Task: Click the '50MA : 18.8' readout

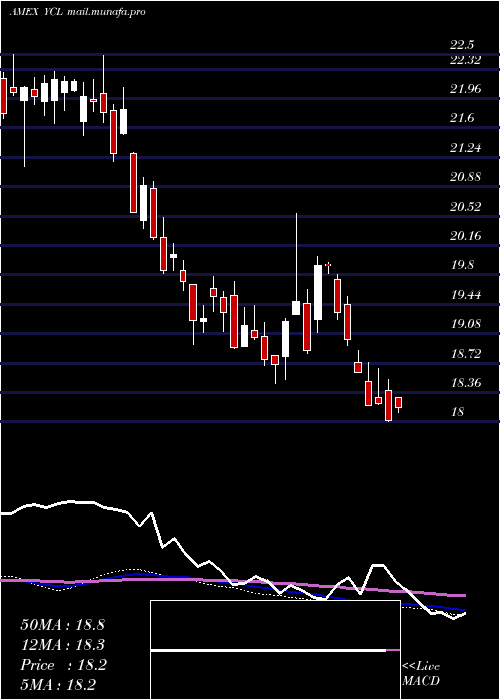Action: [x=62, y=625]
